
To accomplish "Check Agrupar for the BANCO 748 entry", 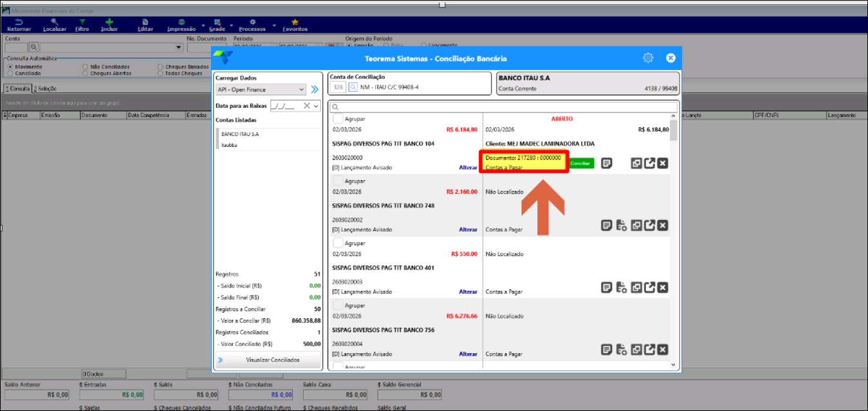I will [x=338, y=181].
